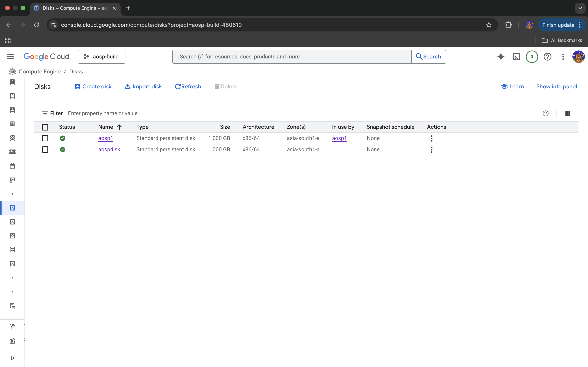Open the actions menu for aospdisk
Image resolution: width=588 pixels, height=367 pixels.
[431, 150]
